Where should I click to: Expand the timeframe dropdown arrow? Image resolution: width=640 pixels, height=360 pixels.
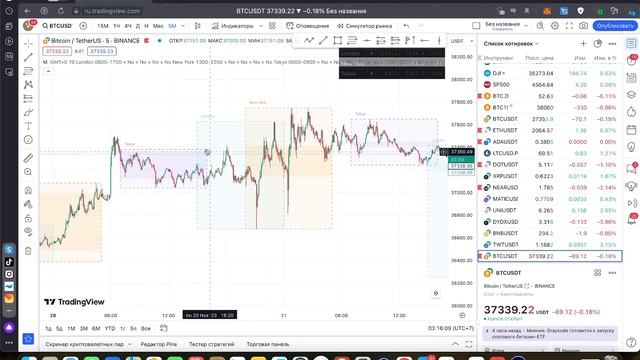pyautogui.click(x=183, y=26)
